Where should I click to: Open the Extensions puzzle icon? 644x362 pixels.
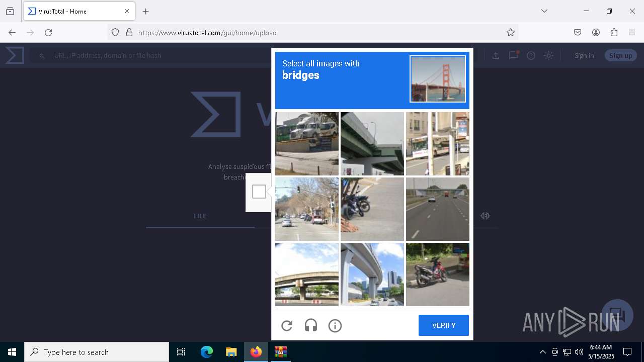[614, 33]
